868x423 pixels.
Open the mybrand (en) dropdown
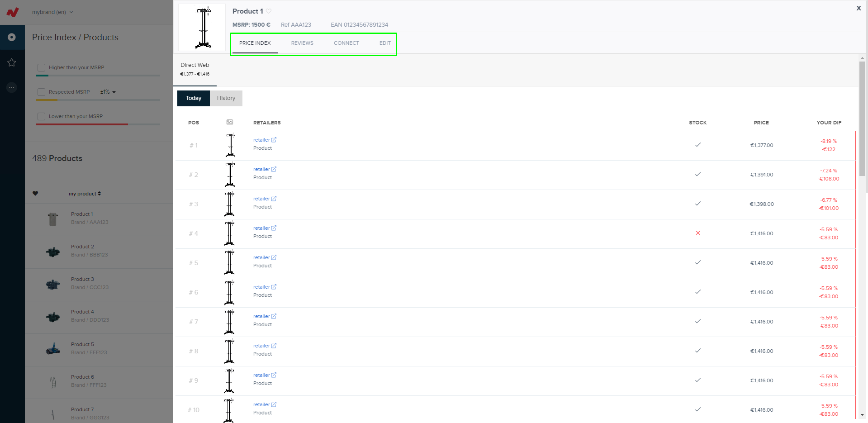(52, 12)
